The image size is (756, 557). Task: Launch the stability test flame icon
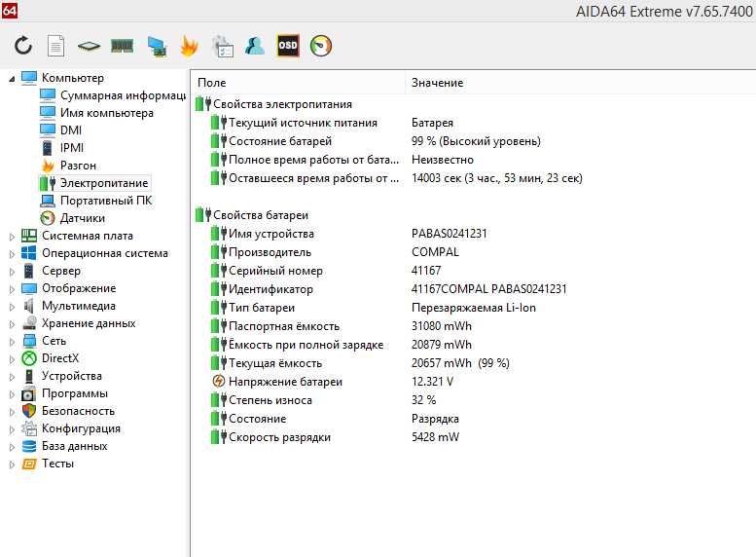[189, 46]
